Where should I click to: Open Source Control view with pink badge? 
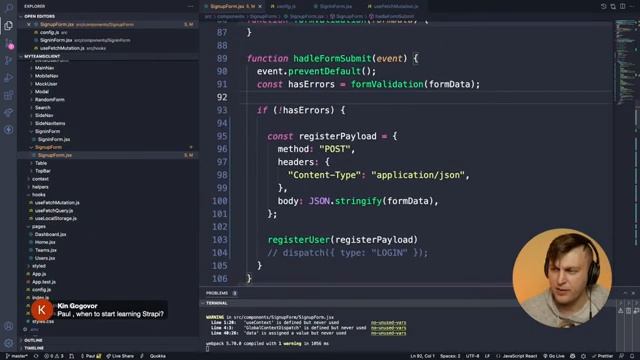point(9,44)
